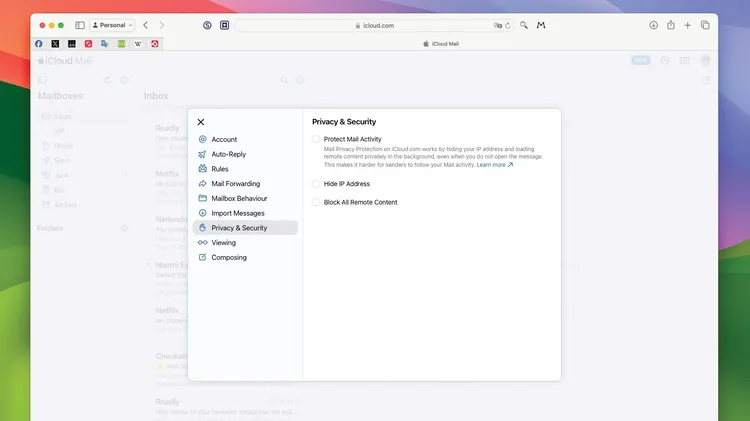750x421 pixels.
Task: Follow the Learn more link
Action: 495,165
